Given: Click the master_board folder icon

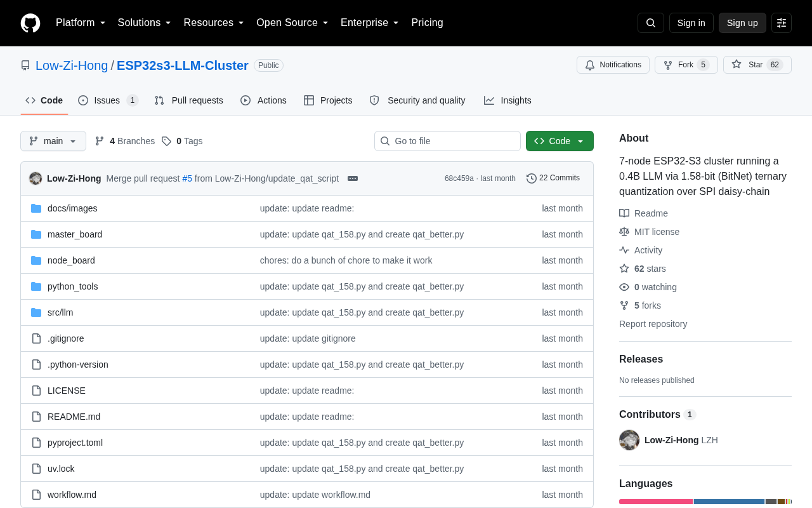Looking at the screenshot, I should click(36, 234).
